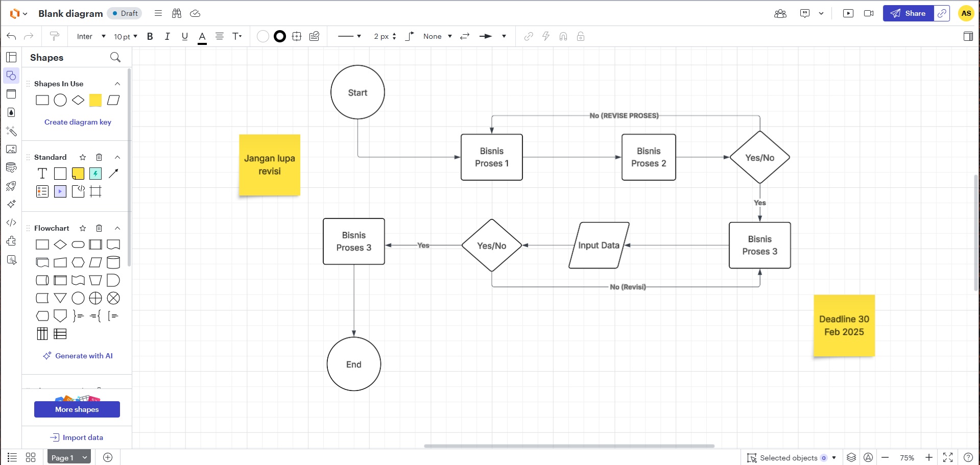Click Generate with AI link
Screen dimensions: 980x465
pyautogui.click(x=78, y=356)
